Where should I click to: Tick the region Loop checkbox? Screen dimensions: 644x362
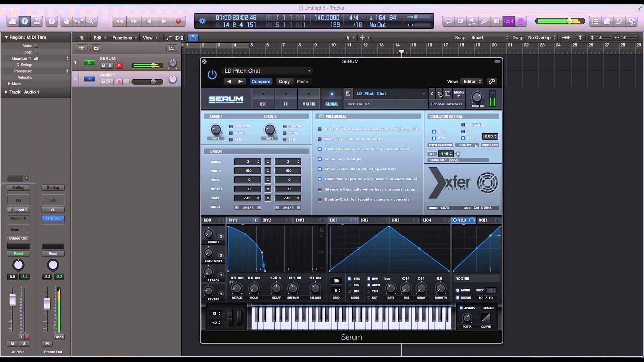coord(36,52)
